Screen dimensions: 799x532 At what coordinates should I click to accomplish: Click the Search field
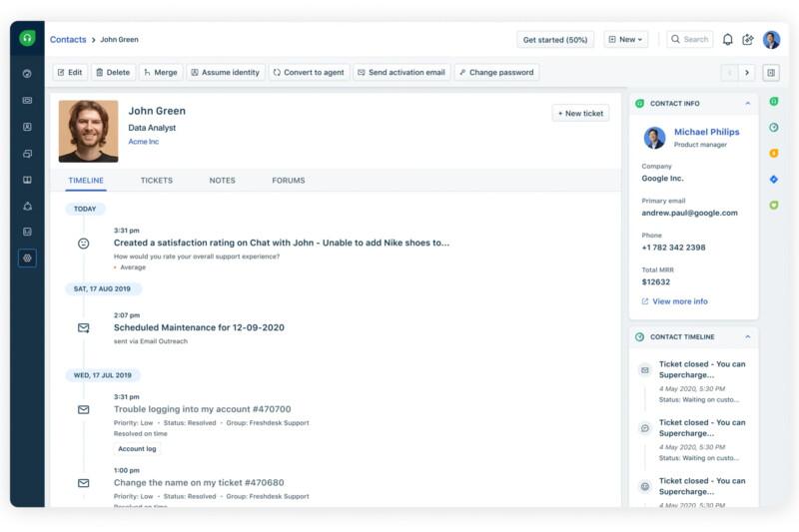pyautogui.click(x=689, y=39)
